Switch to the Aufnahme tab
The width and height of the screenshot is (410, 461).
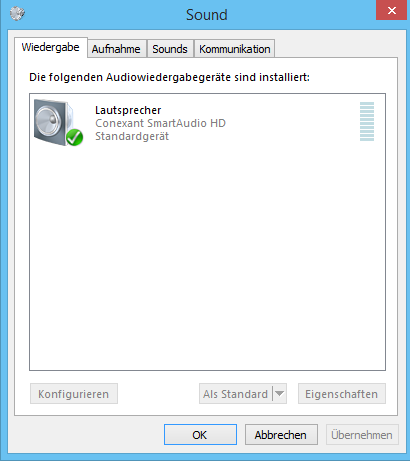(116, 49)
